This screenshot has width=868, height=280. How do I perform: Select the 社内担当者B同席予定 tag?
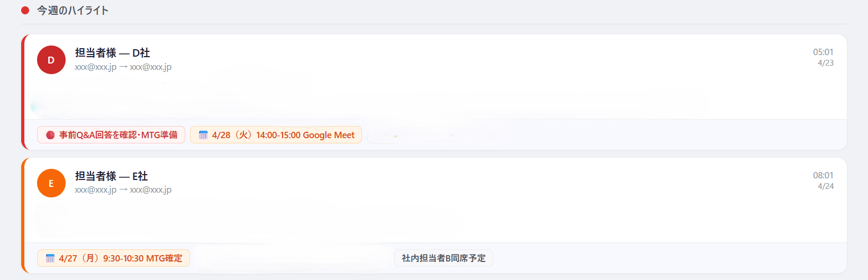click(x=444, y=258)
